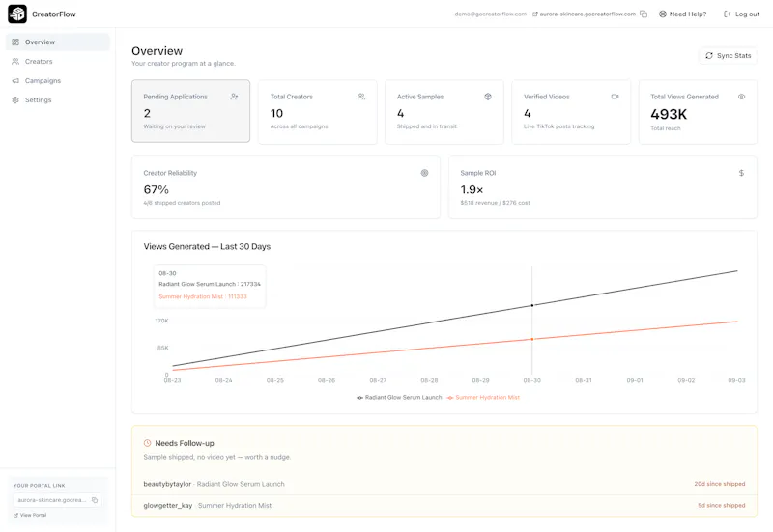This screenshot has height=532, width=773.
Task: Click '5d since shipped' label
Action: click(x=722, y=505)
